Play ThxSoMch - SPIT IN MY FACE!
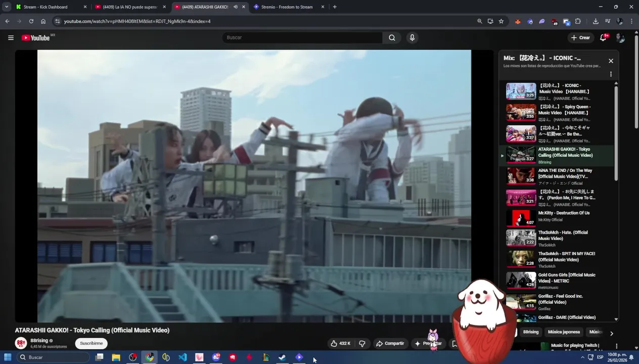The width and height of the screenshot is (639, 364). click(558, 259)
